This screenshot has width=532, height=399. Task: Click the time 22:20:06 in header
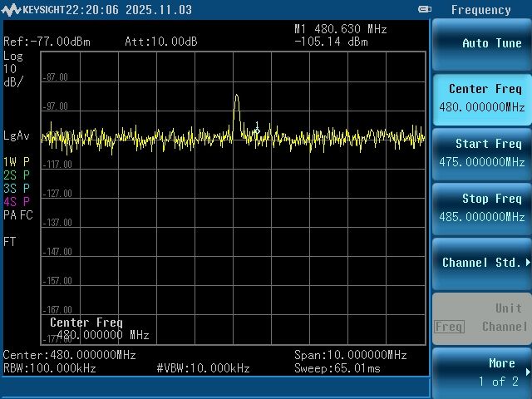click(x=92, y=10)
